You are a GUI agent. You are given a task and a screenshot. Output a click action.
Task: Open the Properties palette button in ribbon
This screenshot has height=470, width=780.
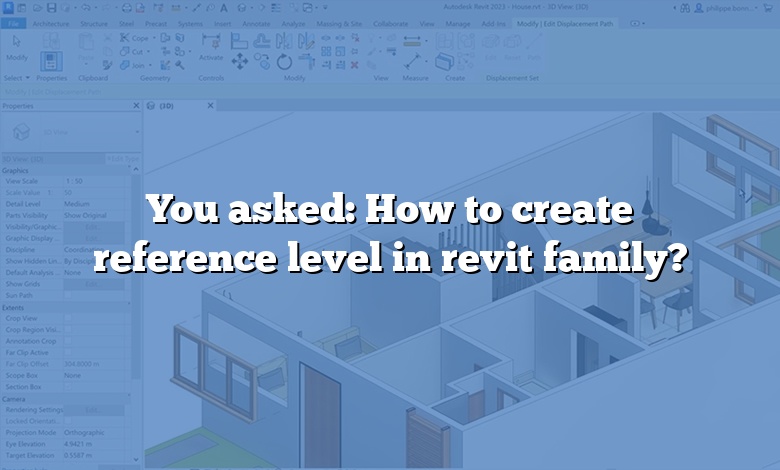click(x=51, y=62)
